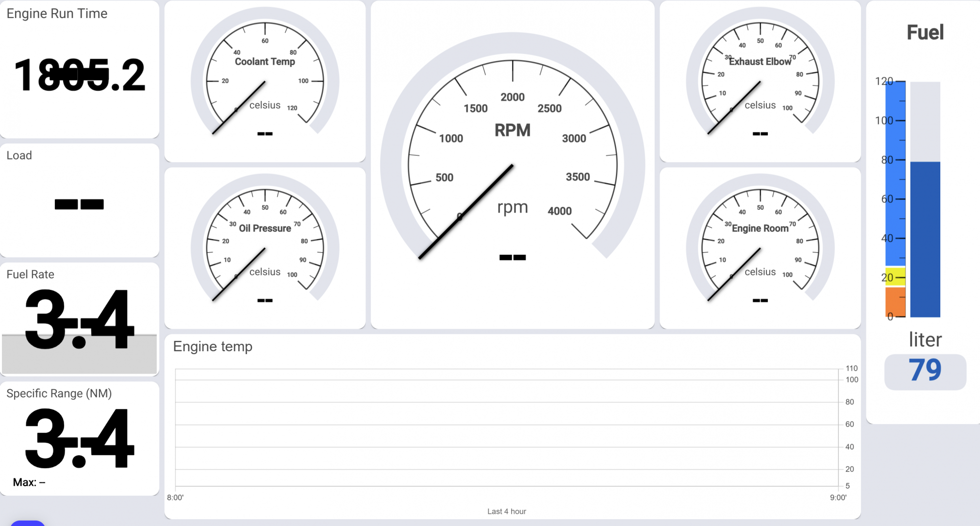
Task: Click the Fuel Rate value
Action: point(79,319)
